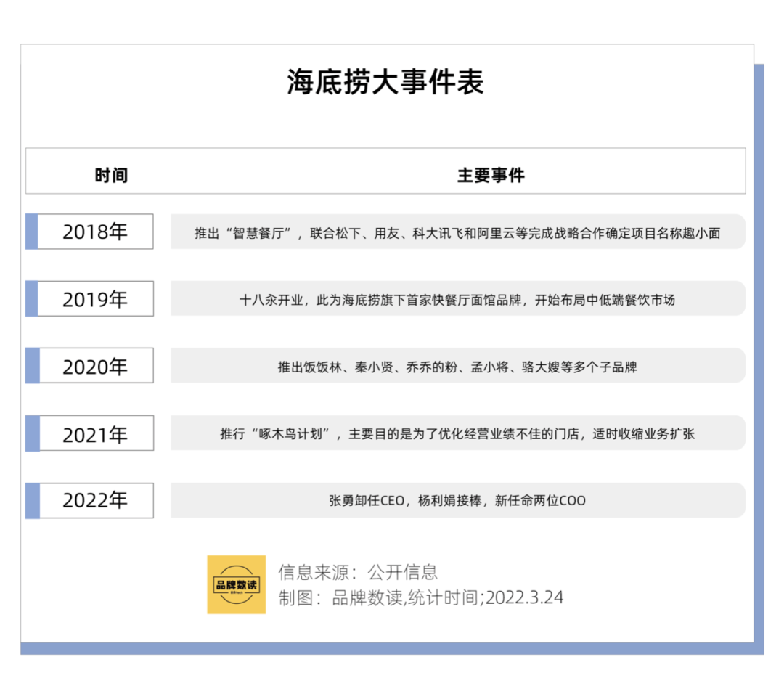Click the 2019年 year box
The height and width of the screenshot is (694, 784).
pyautogui.click(x=95, y=299)
